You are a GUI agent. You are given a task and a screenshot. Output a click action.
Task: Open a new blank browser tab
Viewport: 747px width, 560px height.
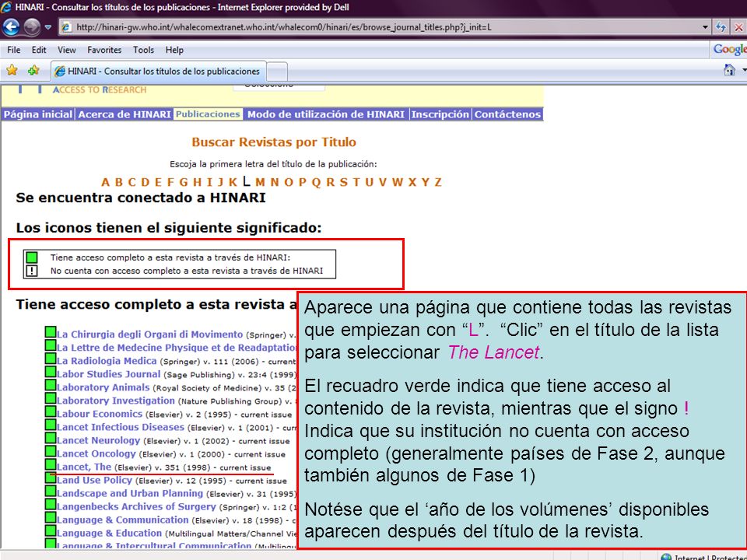[277, 72]
